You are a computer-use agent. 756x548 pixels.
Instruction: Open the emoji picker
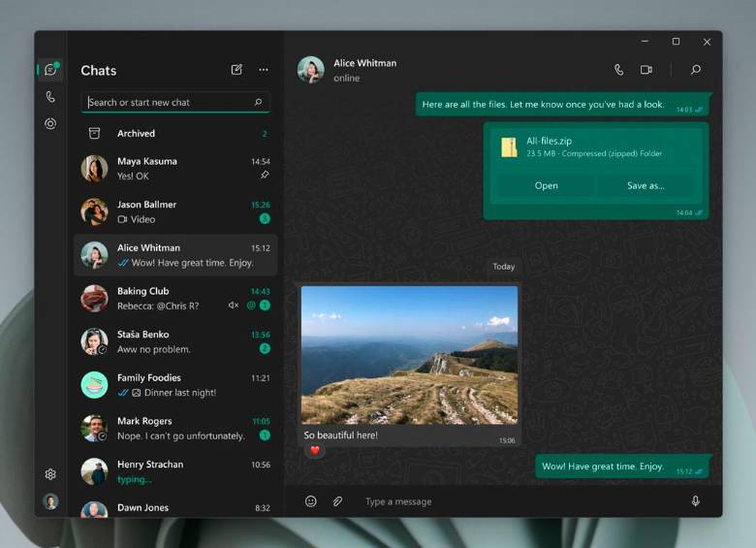click(311, 501)
